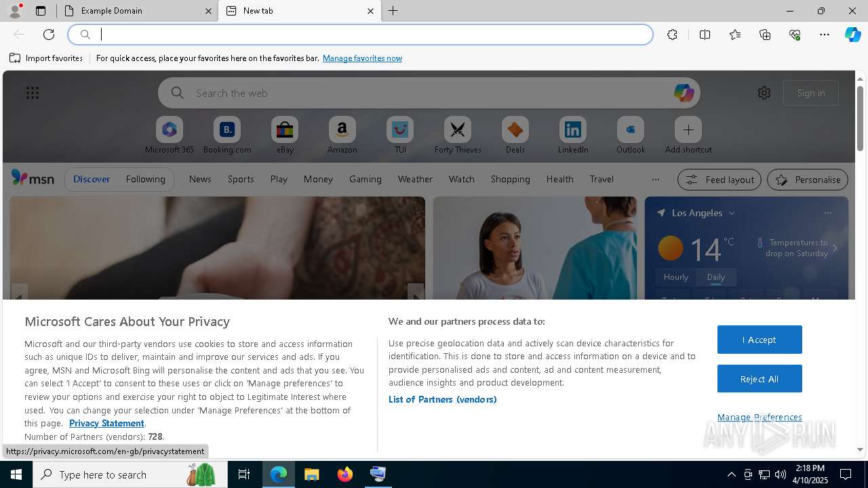
Task: Open the Health category
Action: (560, 179)
